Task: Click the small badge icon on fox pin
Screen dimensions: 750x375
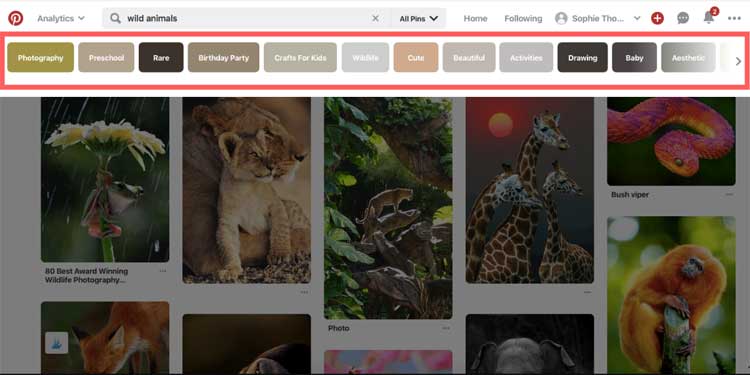Action: click(x=56, y=343)
